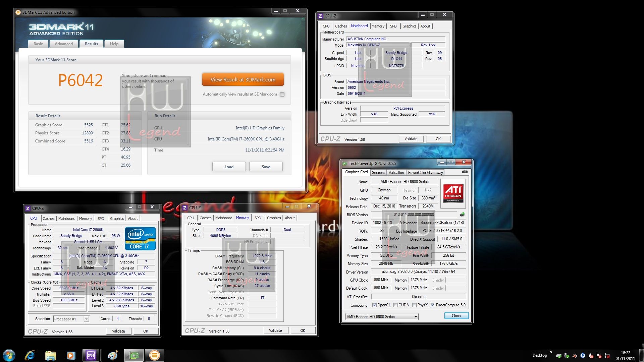Open Windows Media Player from the taskbar

coord(71,355)
